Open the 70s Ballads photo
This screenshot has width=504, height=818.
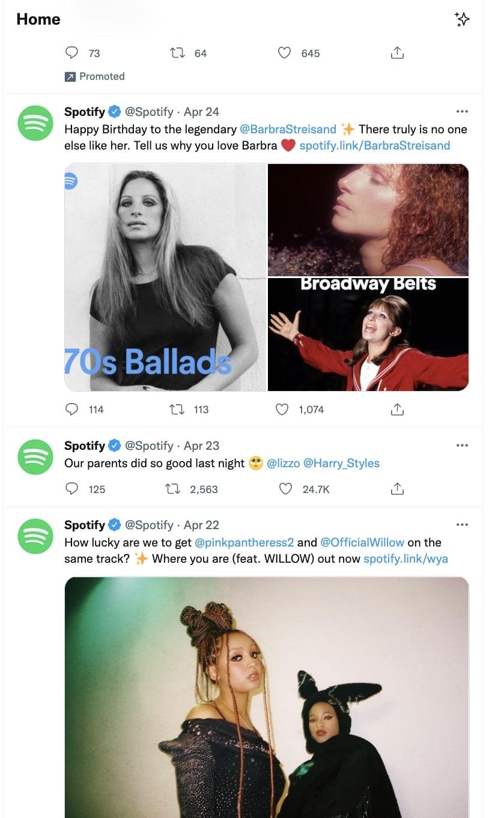click(165, 277)
